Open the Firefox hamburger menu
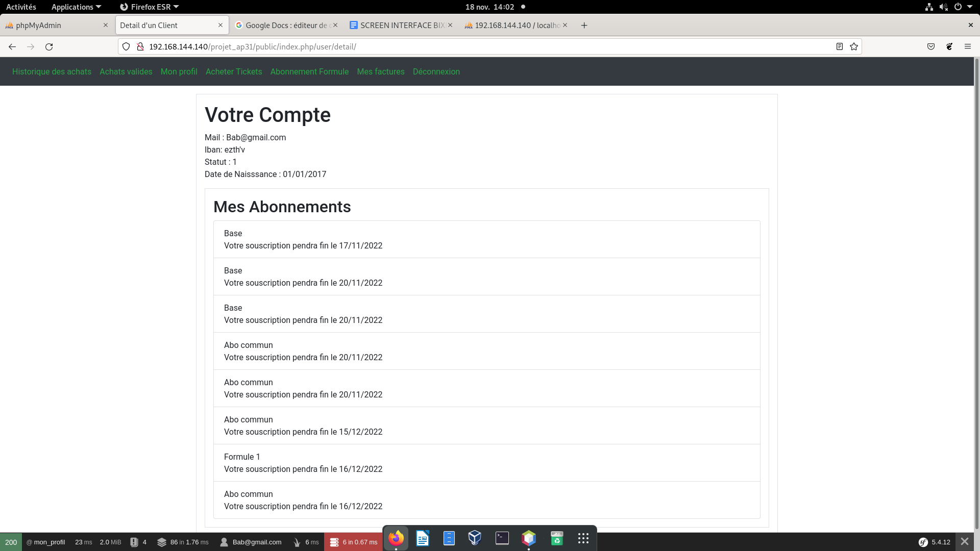Screen dimensions: 980x551 tap(967, 46)
